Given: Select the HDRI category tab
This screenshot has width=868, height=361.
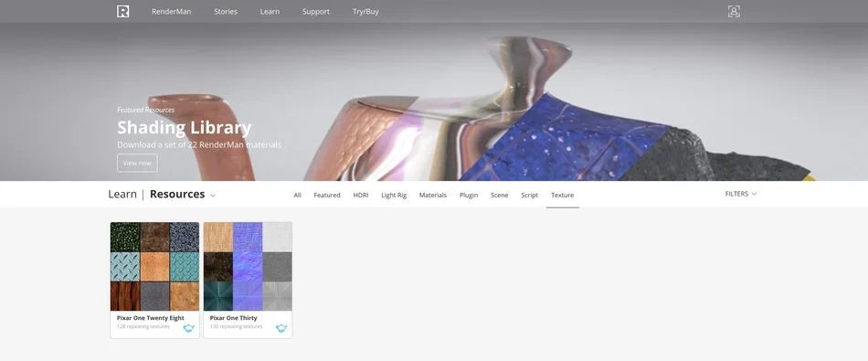Looking at the screenshot, I should (360, 195).
